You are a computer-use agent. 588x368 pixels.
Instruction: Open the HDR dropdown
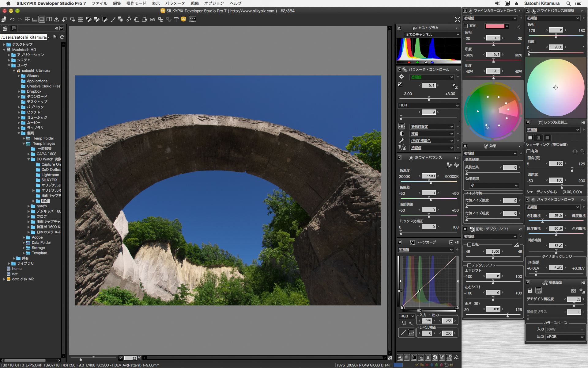429,105
